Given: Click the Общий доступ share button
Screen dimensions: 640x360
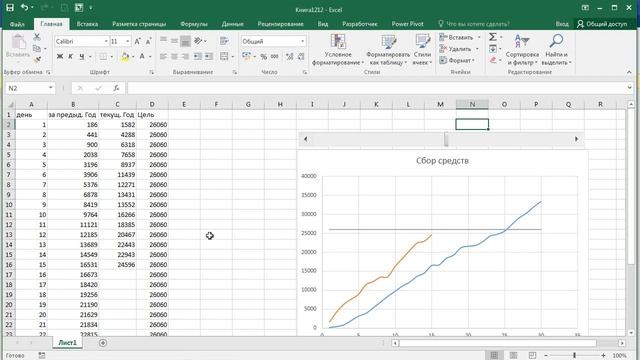Looking at the screenshot, I should (x=602, y=24).
